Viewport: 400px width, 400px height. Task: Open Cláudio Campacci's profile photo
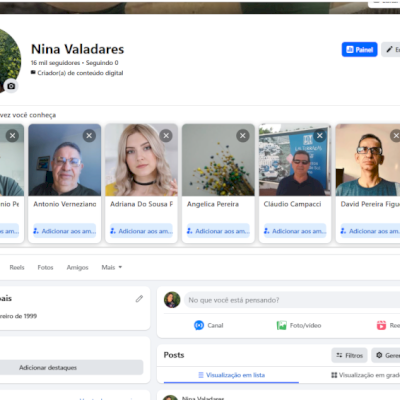(295, 160)
